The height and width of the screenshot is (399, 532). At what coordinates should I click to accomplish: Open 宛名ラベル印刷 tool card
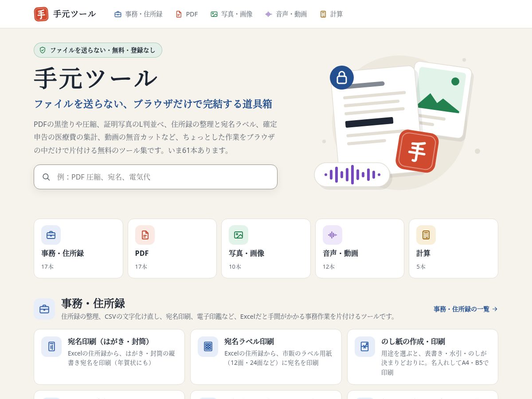[x=266, y=357]
